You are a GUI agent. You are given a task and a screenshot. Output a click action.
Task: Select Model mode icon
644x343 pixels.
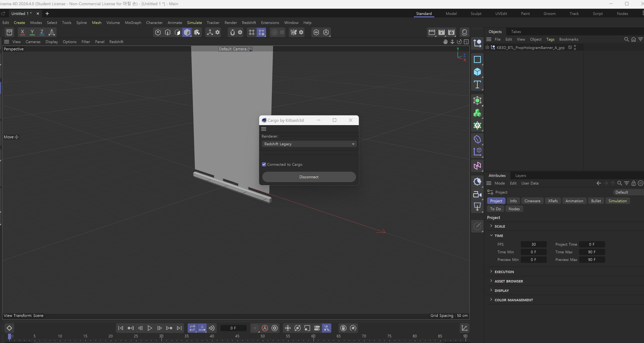coord(187,32)
